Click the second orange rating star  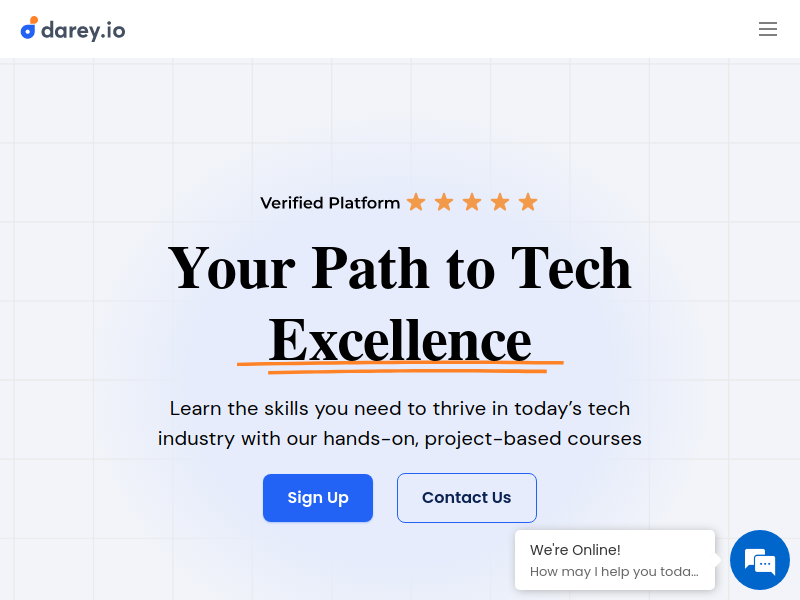click(444, 202)
